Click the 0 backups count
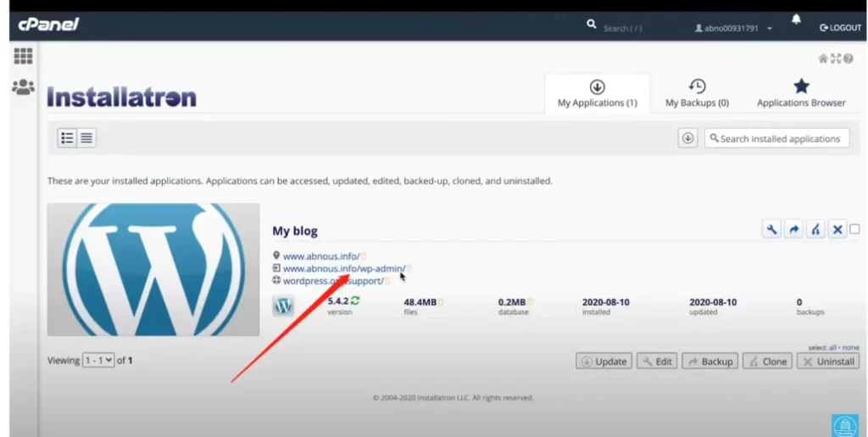The width and height of the screenshot is (868, 437). tap(799, 302)
